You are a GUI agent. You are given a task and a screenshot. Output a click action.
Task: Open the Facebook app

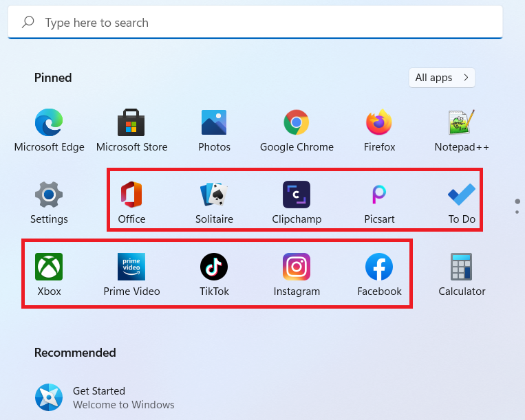click(x=379, y=274)
